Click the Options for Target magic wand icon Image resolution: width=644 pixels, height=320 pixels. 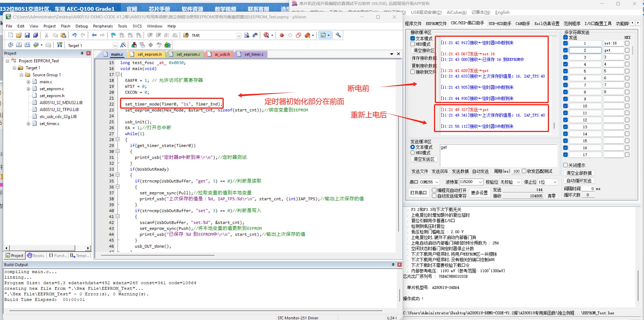(123, 45)
